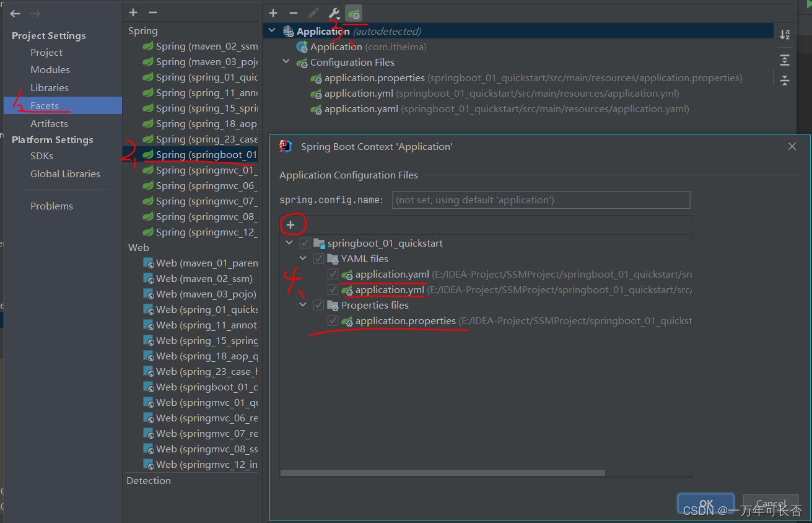Open settings with the wrench icon

(334, 13)
